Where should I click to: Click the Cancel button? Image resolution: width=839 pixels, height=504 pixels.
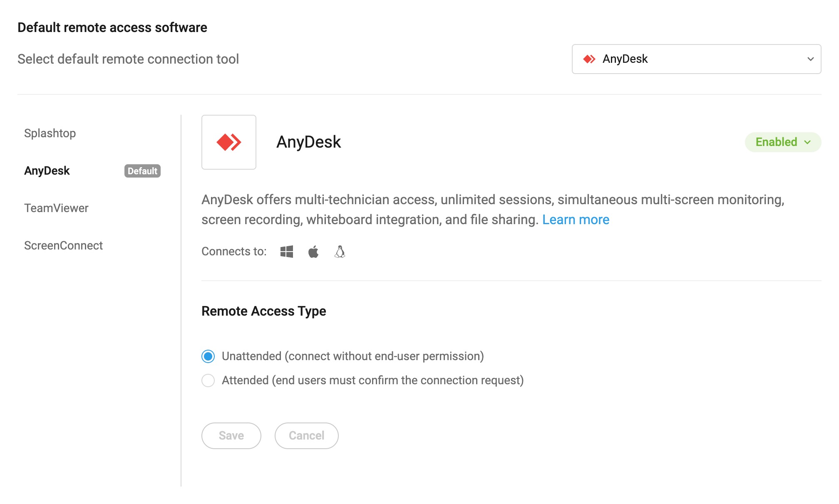click(306, 435)
